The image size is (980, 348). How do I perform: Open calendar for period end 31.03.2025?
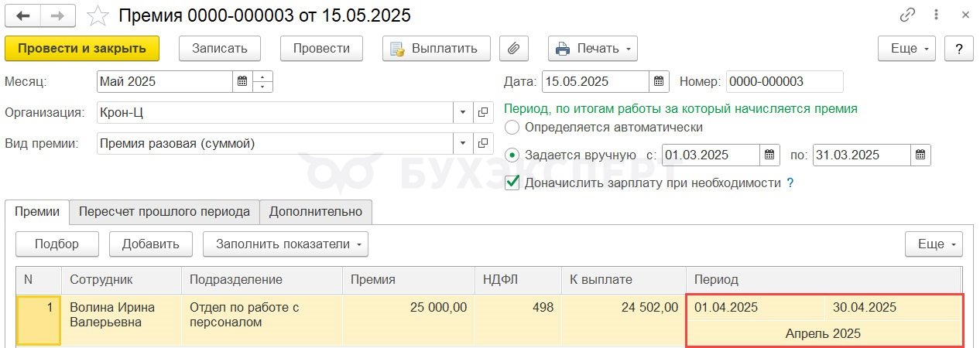[920, 155]
